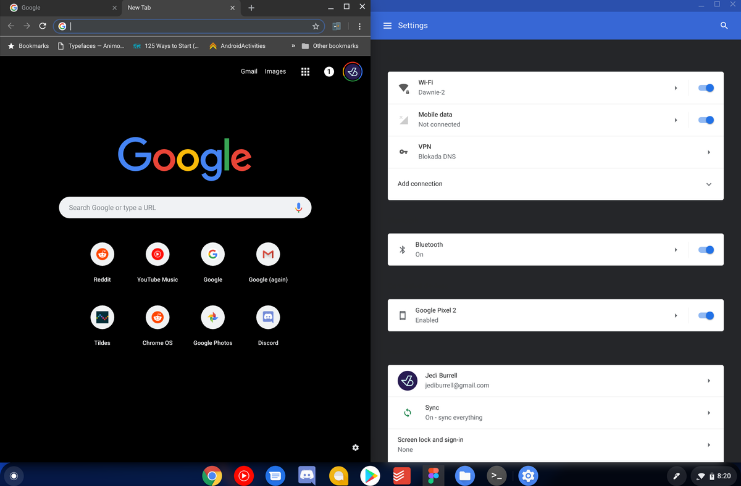The image size is (741, 486).
Task: Open Sync settings arrow
Action: click(x=708, y=413)
